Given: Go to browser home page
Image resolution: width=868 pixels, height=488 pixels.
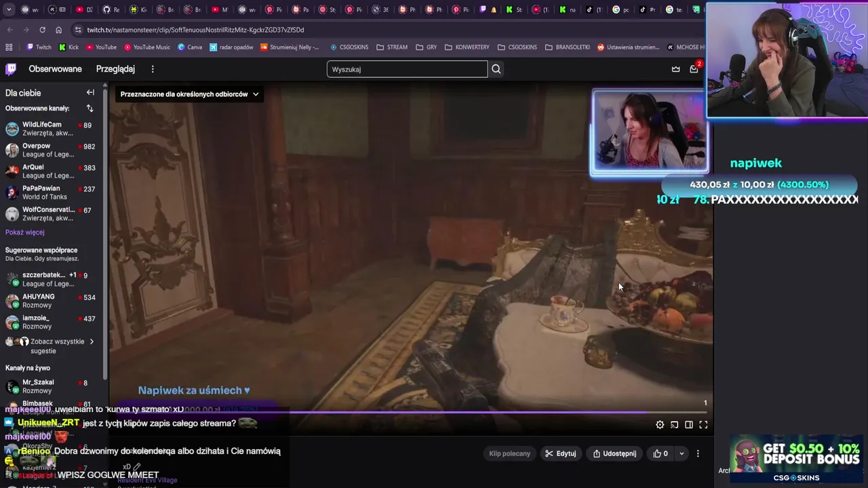Looking at the screenshot, I should click(x=59, y=30).
